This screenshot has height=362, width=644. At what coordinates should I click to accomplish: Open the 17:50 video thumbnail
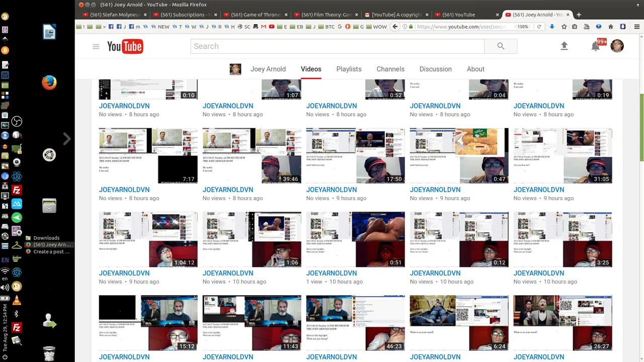point(355,155)
